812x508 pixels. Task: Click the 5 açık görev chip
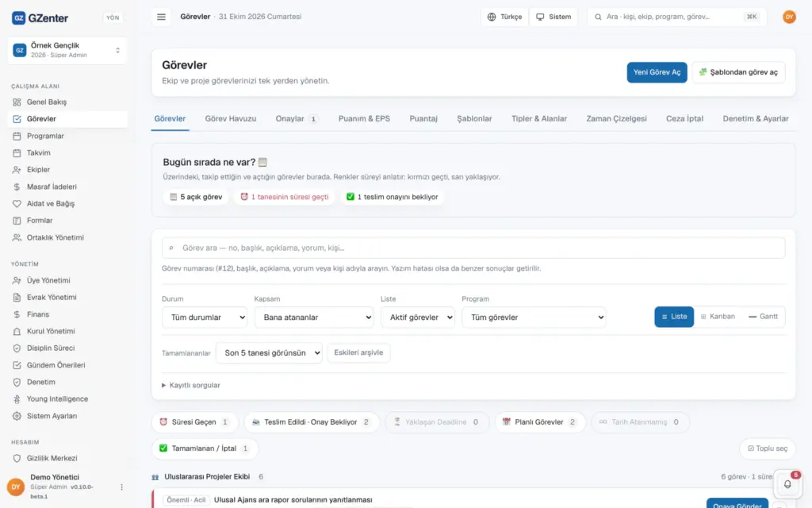[x=196, y=197]
